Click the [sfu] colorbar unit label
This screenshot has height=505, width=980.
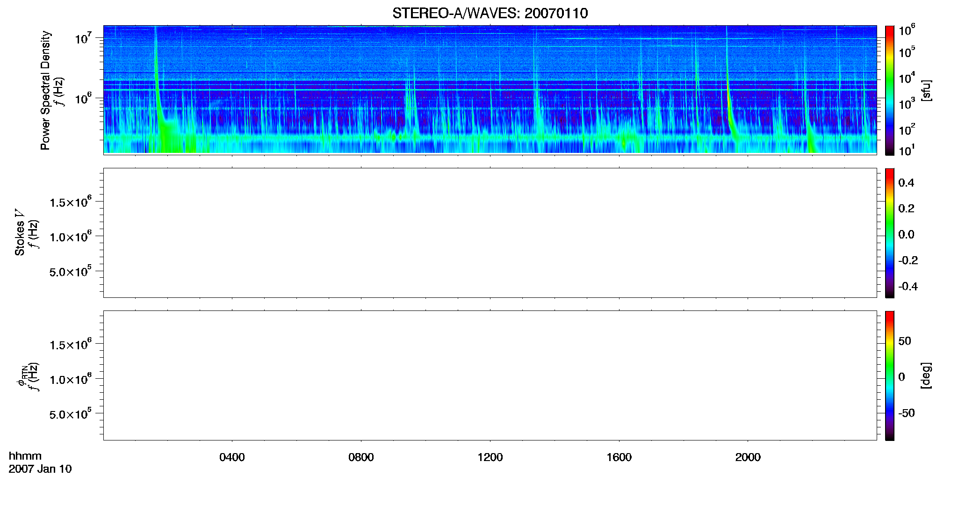tap(926, 90)
